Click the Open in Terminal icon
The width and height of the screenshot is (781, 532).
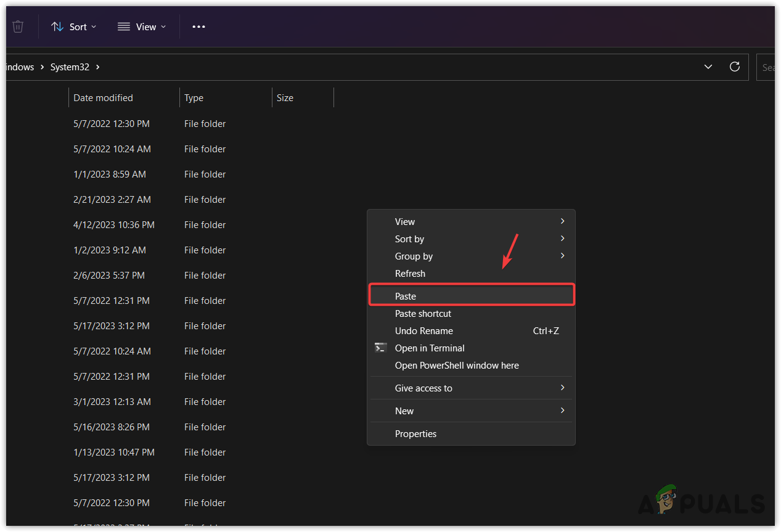pyautogui.click(x=381, y=348)
